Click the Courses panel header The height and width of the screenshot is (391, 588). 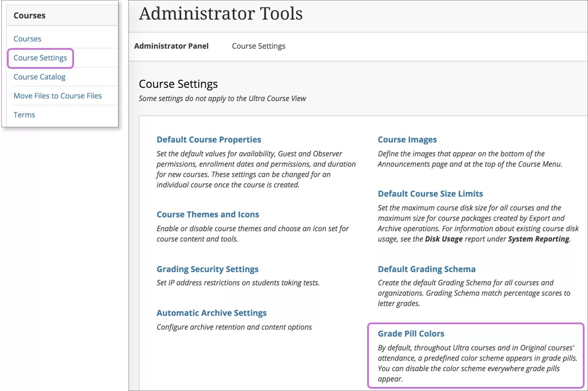pyautogui.click(x=29, y=15)
